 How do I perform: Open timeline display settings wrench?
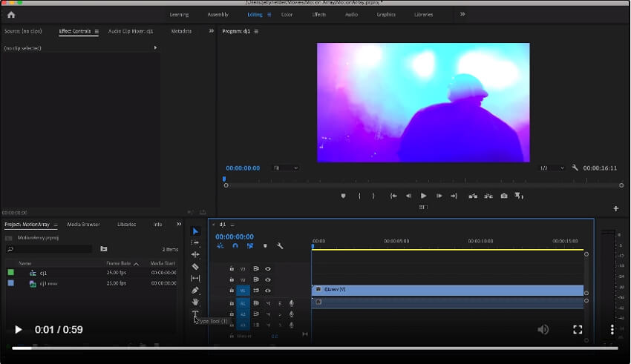pyautogui.click(x=280, y=245)
